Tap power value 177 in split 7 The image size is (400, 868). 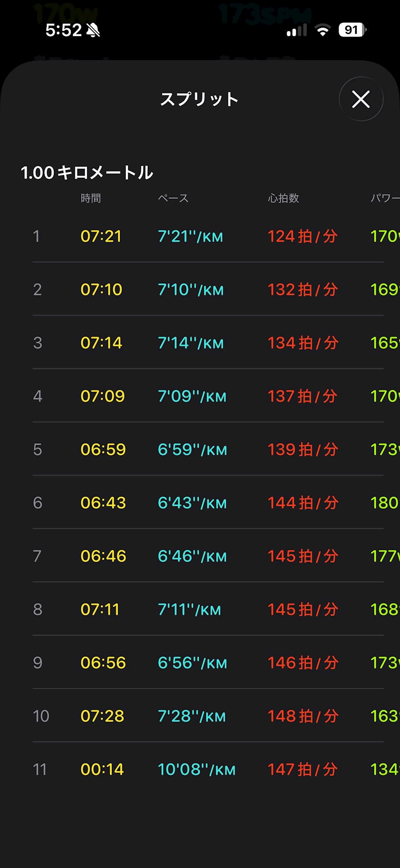click(x=385, y=557)
